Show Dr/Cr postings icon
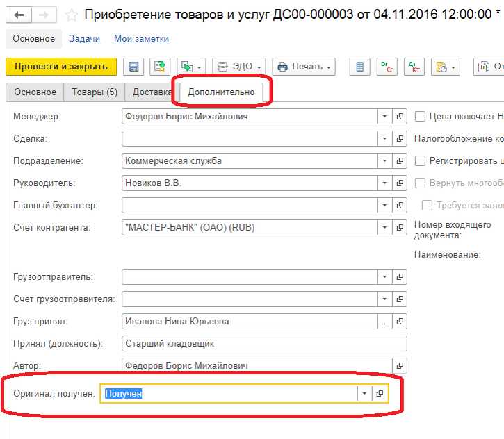504x439 pixels. 387,67
